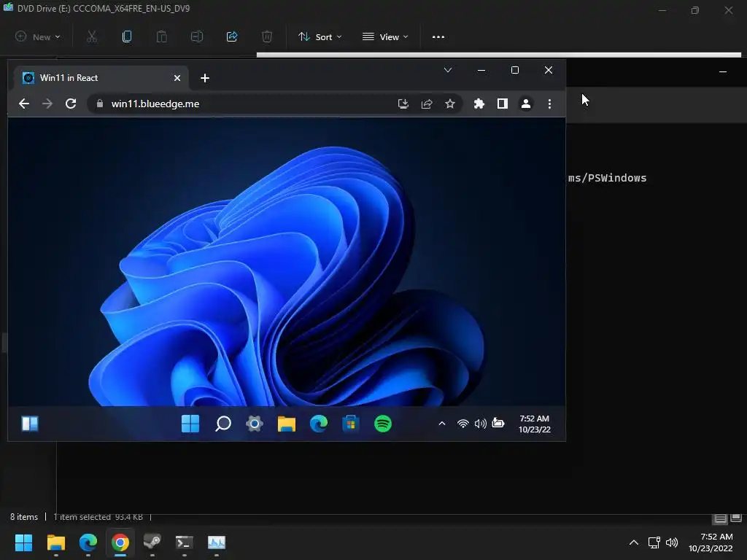Image resolution: width=747 pixels, height=560 pixels.
Task: Click the speaker icon in host tray
Action: [672, 542]
